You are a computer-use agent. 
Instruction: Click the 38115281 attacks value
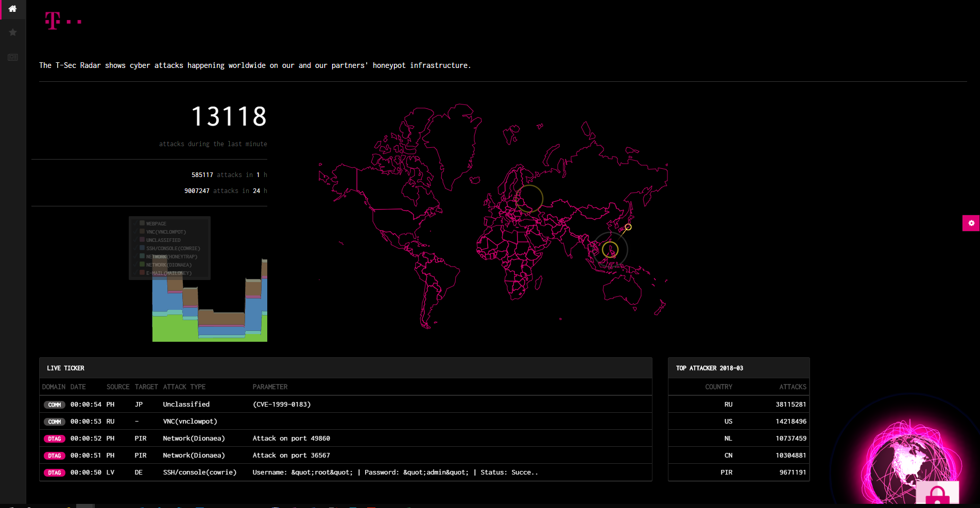[x=791, y=405]
